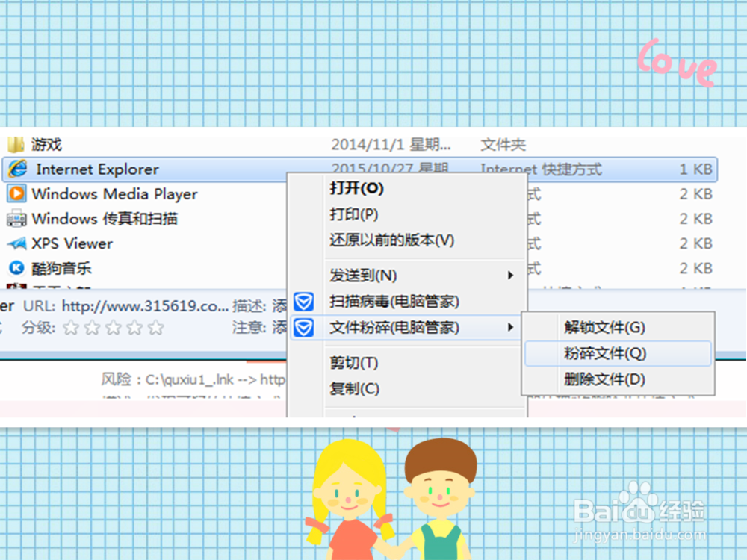
Task: Click the 描述 field in details pane
Action: tap(259, 305)
